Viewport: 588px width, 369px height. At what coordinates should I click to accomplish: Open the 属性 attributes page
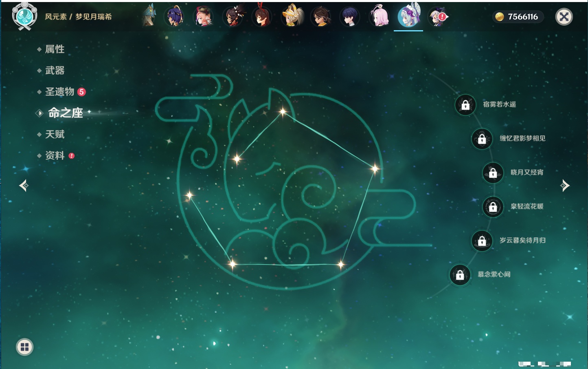55,49
